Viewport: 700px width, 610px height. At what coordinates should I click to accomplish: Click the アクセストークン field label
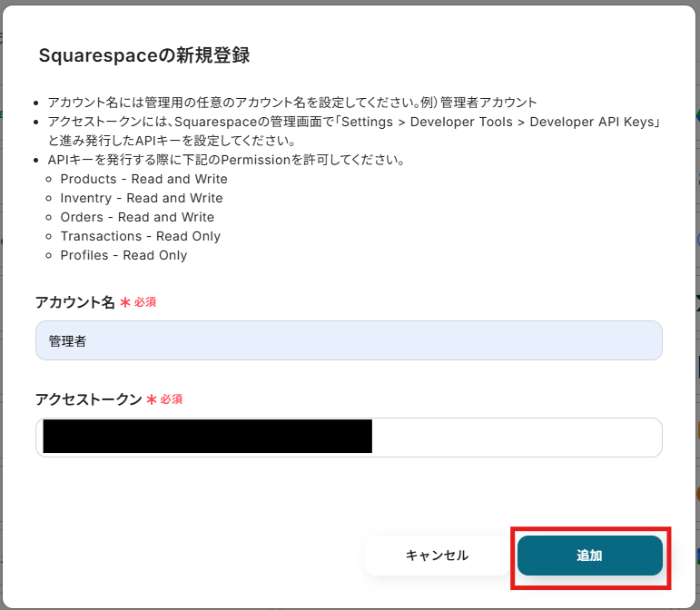click(x=88, y=398)
